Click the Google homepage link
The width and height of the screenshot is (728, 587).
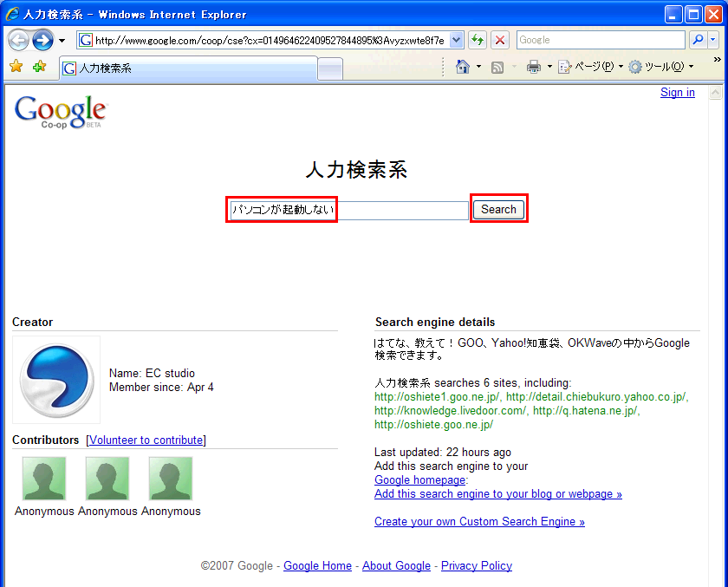pos(419,479)
